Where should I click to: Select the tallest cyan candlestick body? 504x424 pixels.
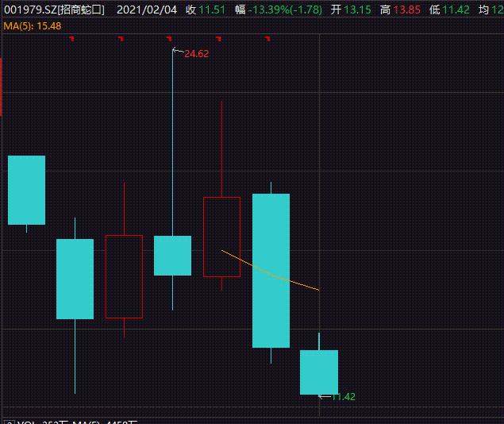coord(271,270)
